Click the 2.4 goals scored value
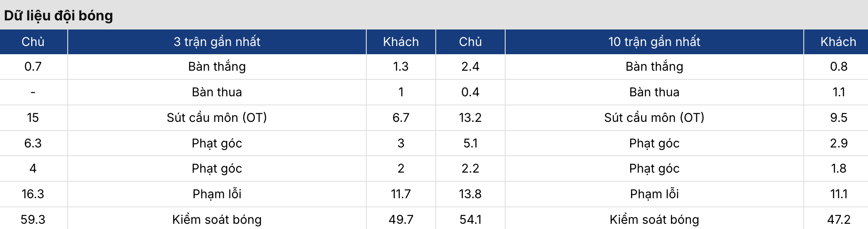 [470, 66]
